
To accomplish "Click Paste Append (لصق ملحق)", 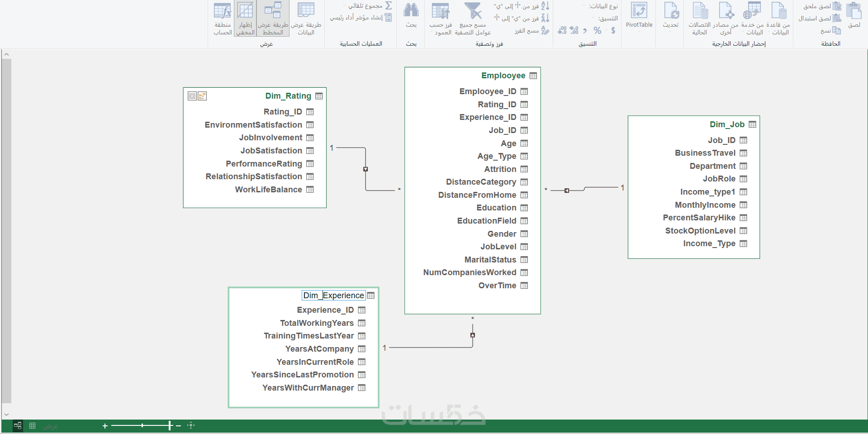I will tap(822, 6).
